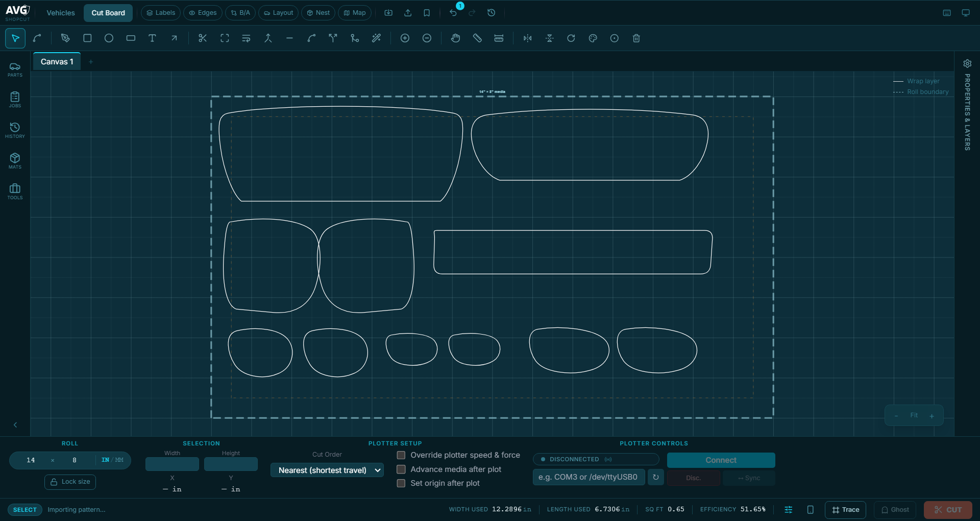Toggle Ghost mode in status bar
The width and height of the screenshot is (980, 521).
[x=895, y=510]
